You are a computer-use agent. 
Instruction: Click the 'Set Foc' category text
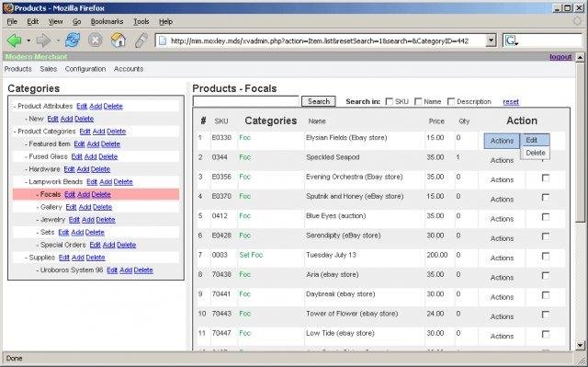(251, 255)
